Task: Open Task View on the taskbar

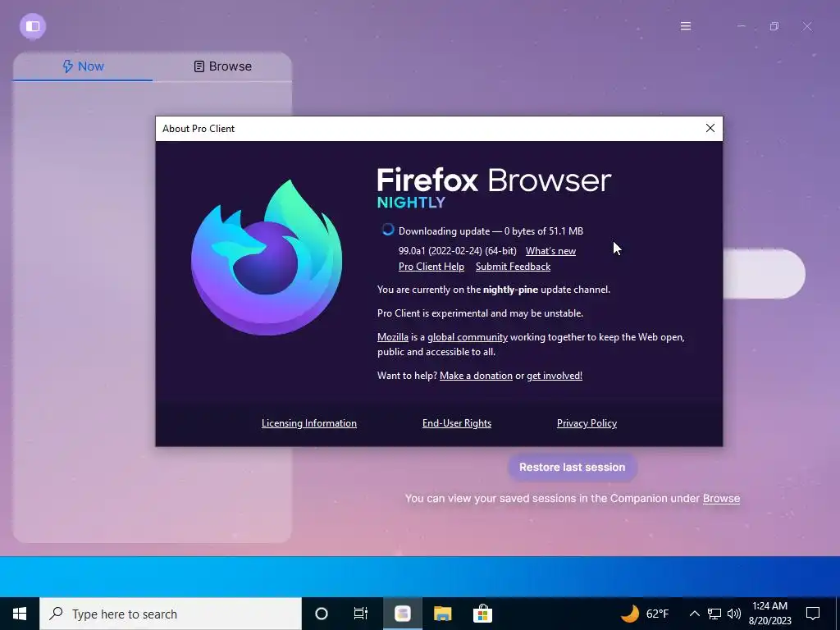Action: (x=361, y=614)
